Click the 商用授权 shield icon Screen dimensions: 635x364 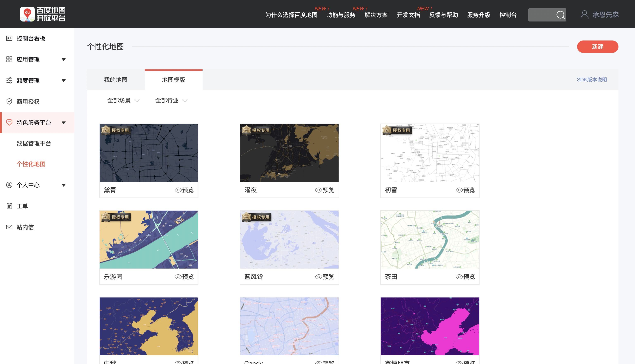click(9, 101)
